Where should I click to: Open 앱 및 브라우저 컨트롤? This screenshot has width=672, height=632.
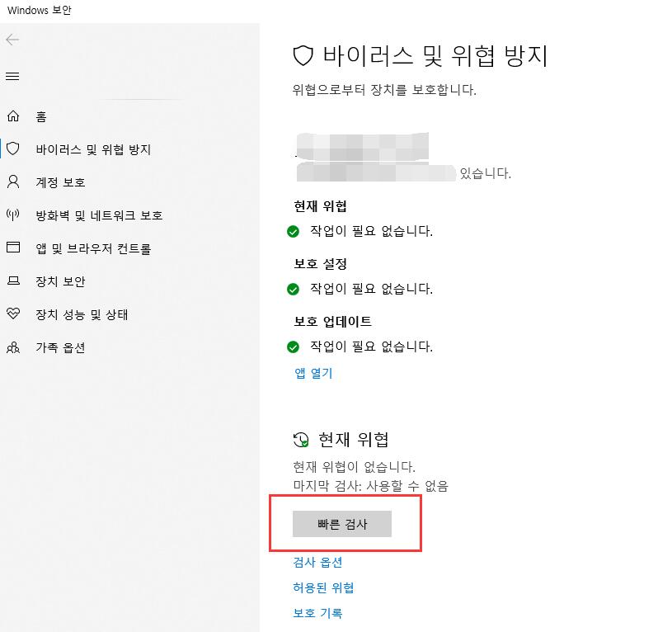click(93, 248)
